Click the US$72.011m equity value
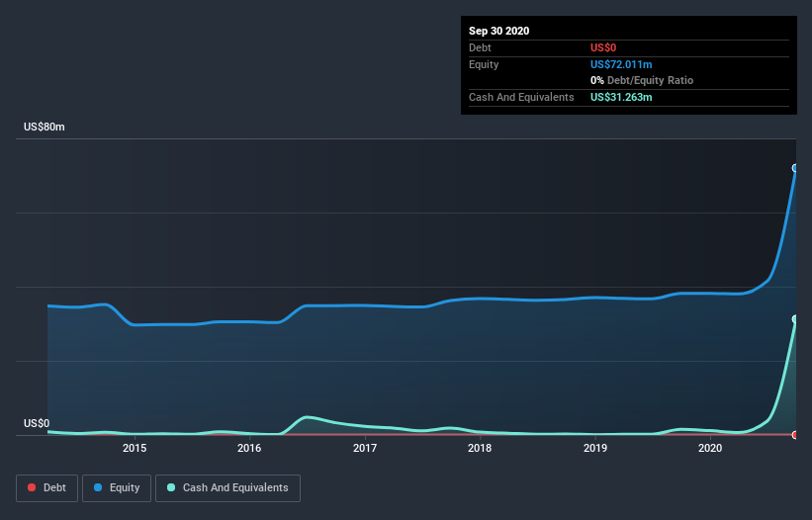The height and width of the screenshot is (520, 812). (621, 64)
